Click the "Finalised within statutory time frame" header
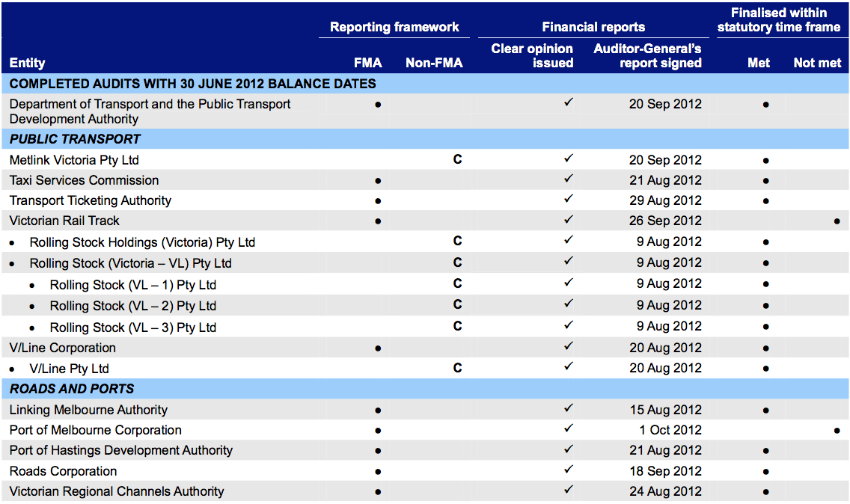 pos(779,20)
